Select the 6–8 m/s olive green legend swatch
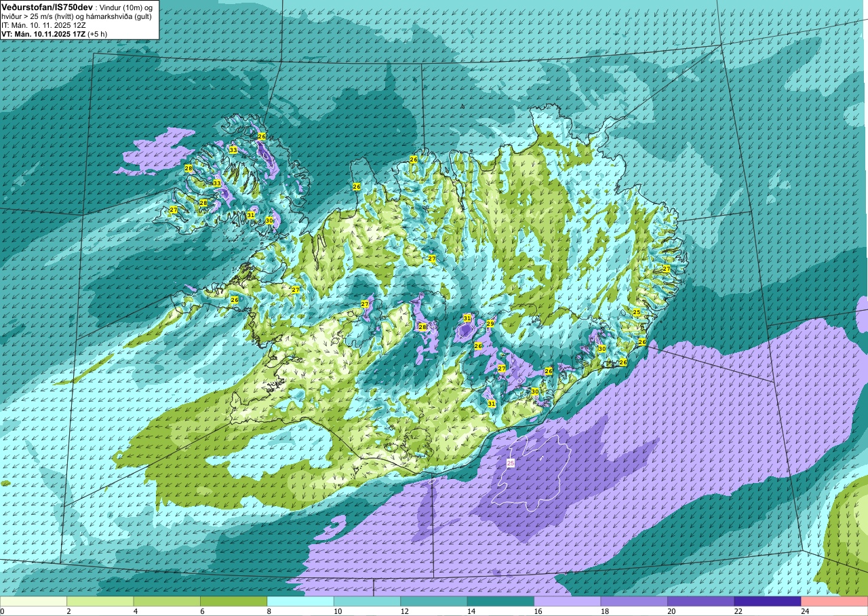The height and width of the screenshot is (616, 868). coord(233,601)
